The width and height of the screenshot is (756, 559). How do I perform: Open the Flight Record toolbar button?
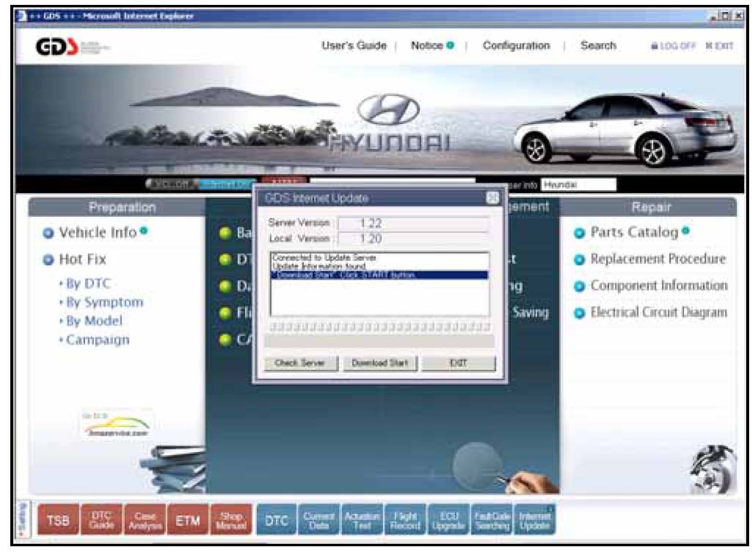pos(405,520)
